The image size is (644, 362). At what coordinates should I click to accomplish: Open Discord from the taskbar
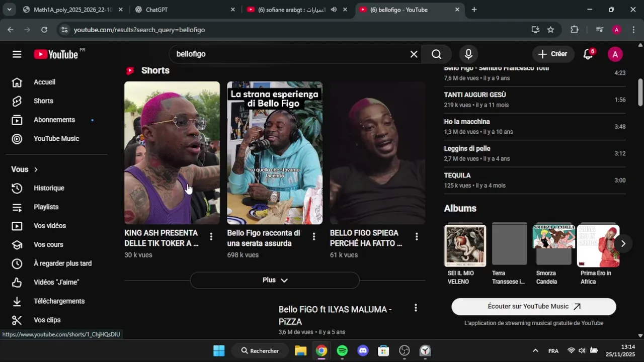tap(363, 350)
